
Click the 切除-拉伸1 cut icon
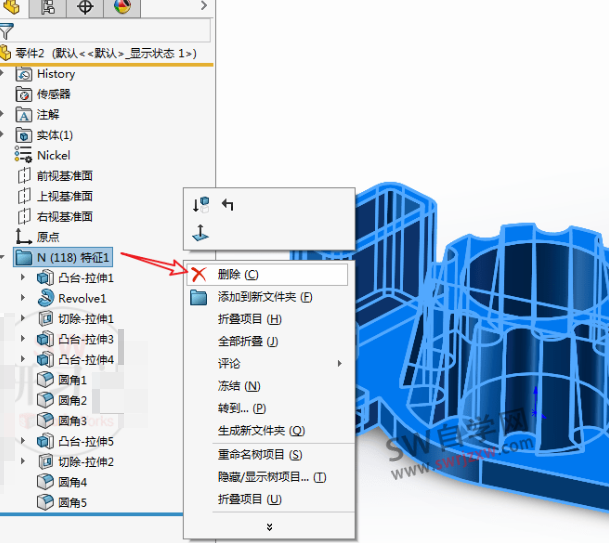pos(46,318)
